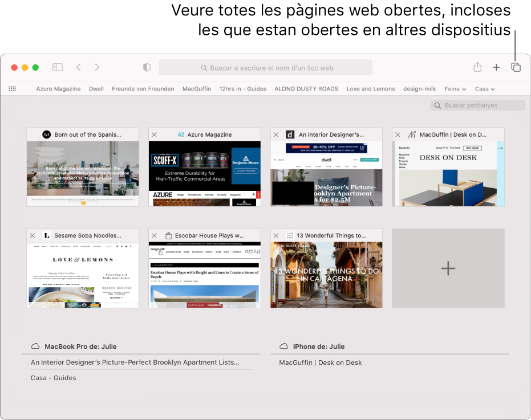Click the Azure Magazine AZ favicon
The height and width of the screenshot is (420, 531).
pos(181,134)
